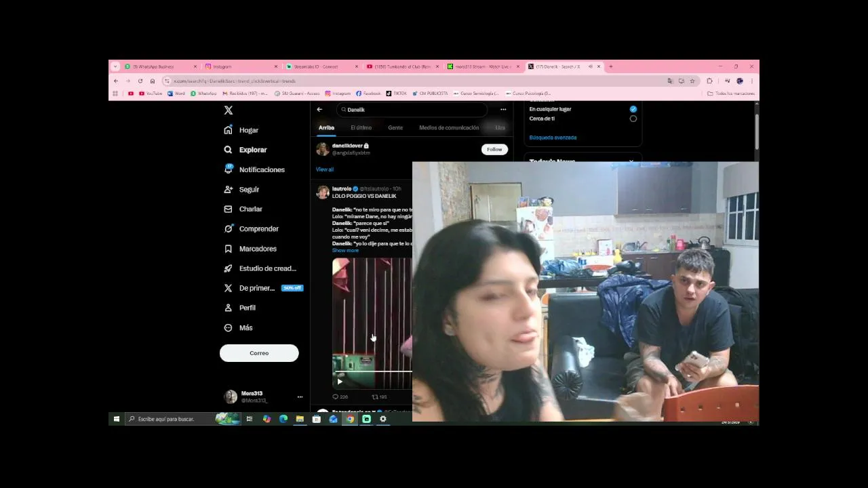Go back in Chrome
868x488 pixels.
116,81
